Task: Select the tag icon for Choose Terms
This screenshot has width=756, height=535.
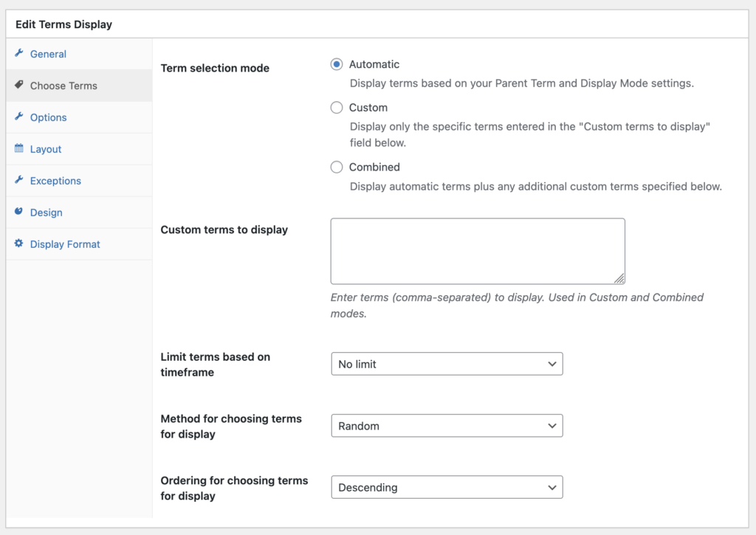Action: (x=18, y=86)
